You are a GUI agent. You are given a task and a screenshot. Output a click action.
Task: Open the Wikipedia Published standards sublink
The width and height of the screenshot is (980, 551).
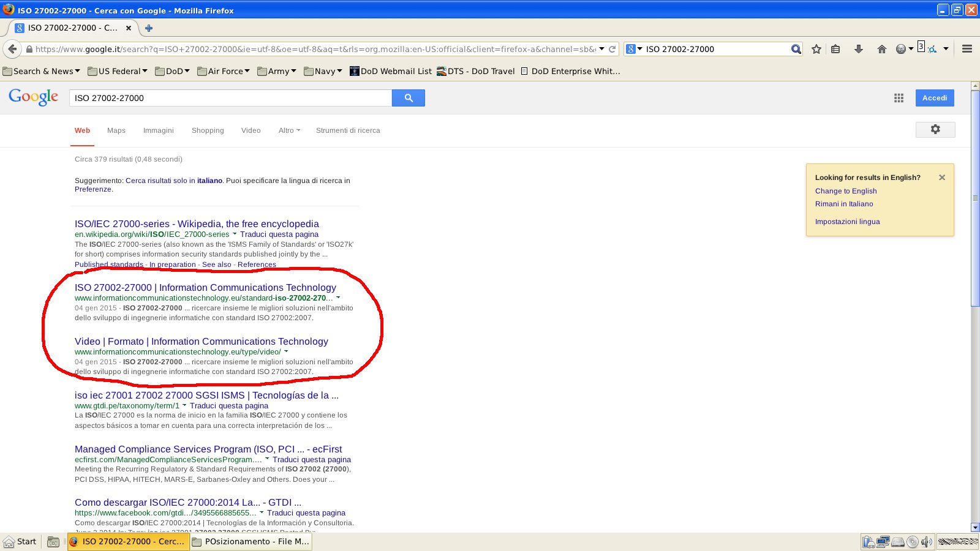click(109, 264)
